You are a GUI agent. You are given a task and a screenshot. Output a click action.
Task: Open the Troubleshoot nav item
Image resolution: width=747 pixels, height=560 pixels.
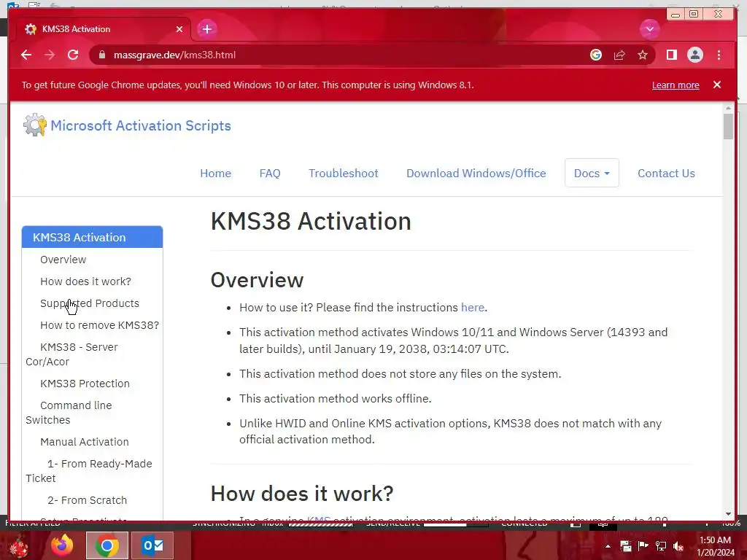click(x=343, y=174)
